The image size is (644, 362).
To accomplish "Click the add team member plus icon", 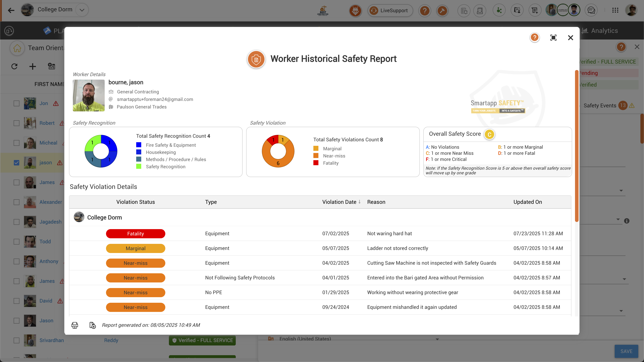I will (x=33, y=66).
